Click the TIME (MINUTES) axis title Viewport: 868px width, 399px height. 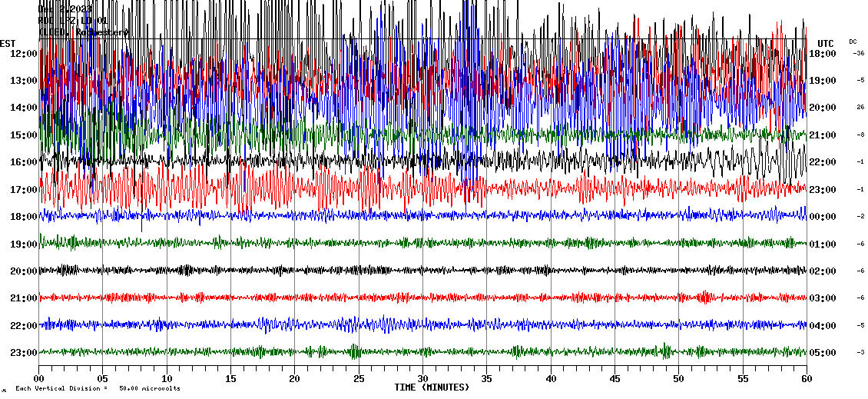pyautogui.click(x=432, y=387)
